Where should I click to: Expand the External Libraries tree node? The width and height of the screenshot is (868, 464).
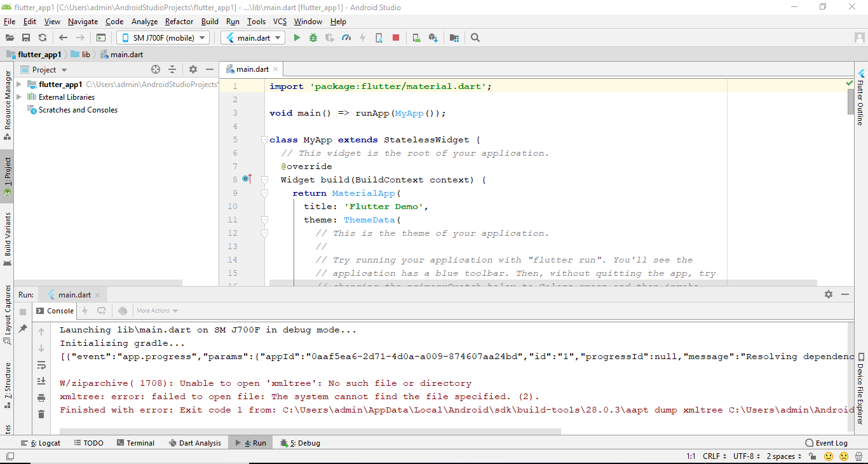tap(19, 97)
